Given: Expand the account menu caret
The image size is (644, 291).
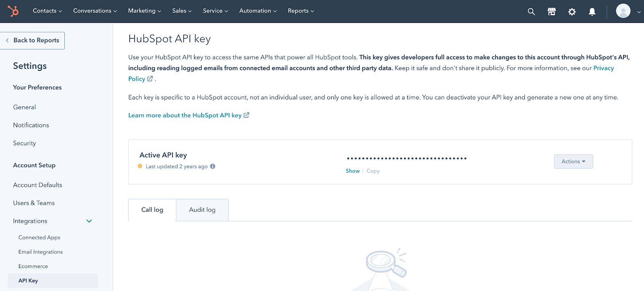Looking at the screenshot, I should click(x=639, y=12).
